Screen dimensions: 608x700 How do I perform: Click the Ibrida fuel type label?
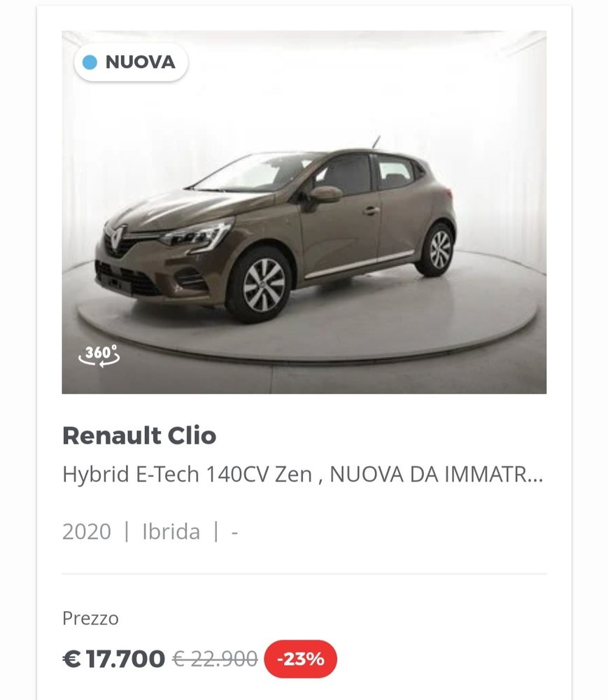pyautogui.click(x=171, y=532)
